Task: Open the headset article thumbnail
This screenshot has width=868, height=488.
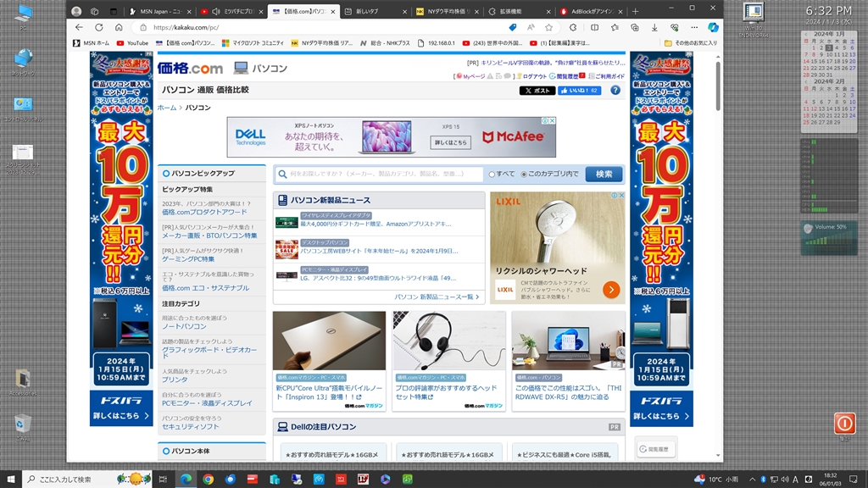Action: [449, 341]
